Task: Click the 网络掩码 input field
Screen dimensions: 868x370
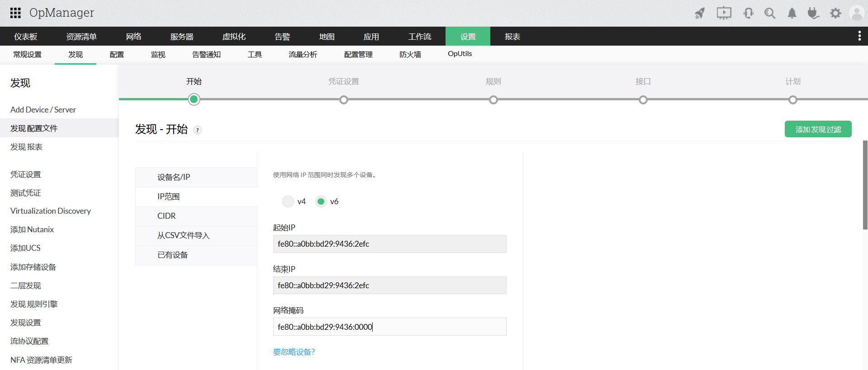Action: (x=389, y=327)
